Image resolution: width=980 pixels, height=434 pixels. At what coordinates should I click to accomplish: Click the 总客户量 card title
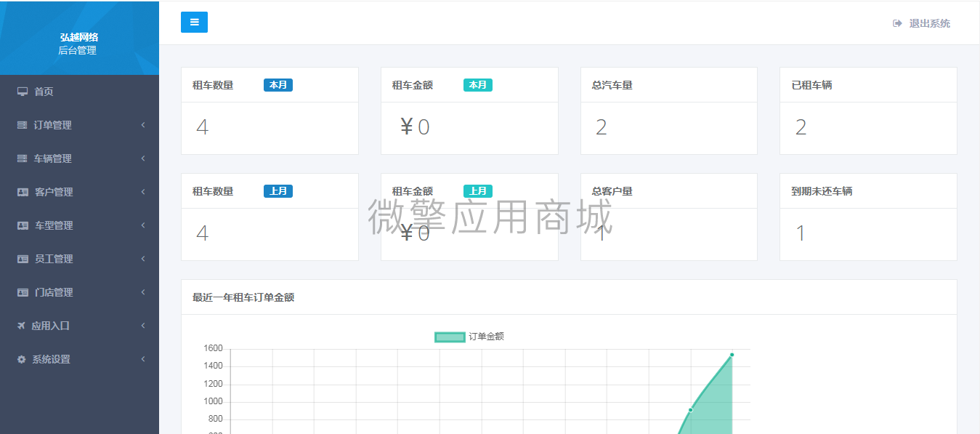coord(612,191)
